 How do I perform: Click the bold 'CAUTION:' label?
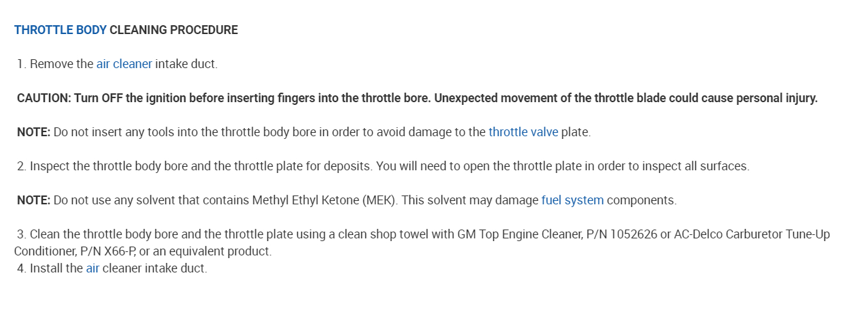click(x=44, y=98)
